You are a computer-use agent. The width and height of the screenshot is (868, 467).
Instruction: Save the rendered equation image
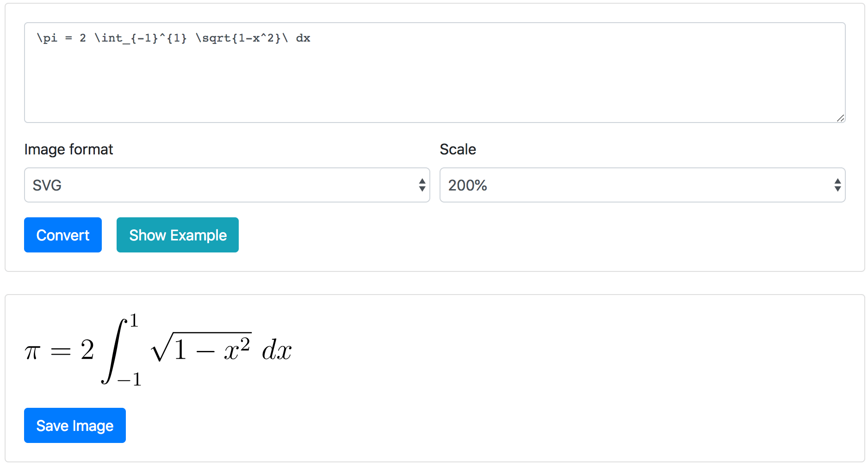coord(75,425)
